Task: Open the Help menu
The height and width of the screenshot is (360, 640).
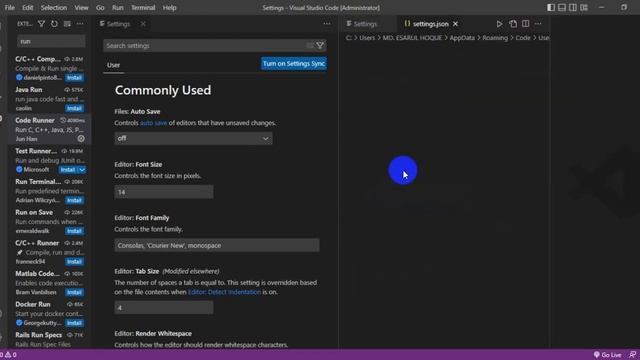Action: (x=169, y=7)
